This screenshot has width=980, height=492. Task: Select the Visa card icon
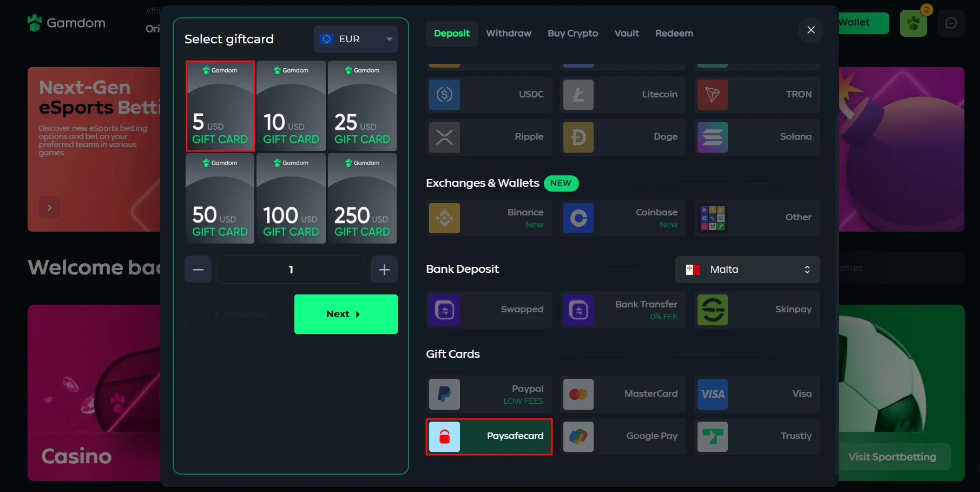(x=713, y=394)
